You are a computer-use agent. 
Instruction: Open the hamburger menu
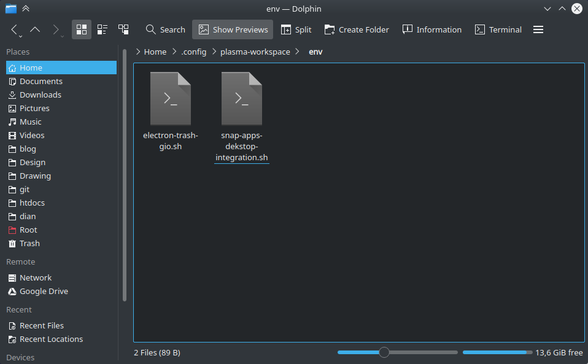pos(538,29)
